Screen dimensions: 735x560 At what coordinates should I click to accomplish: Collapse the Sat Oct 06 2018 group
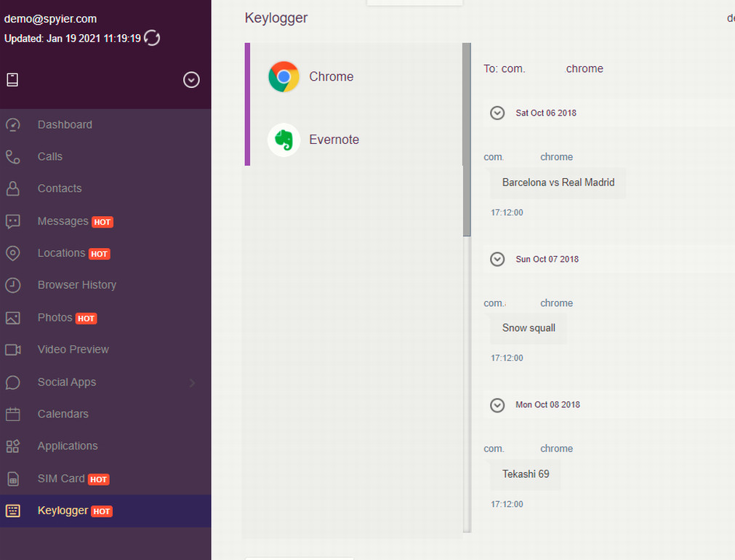coord(497,113)
